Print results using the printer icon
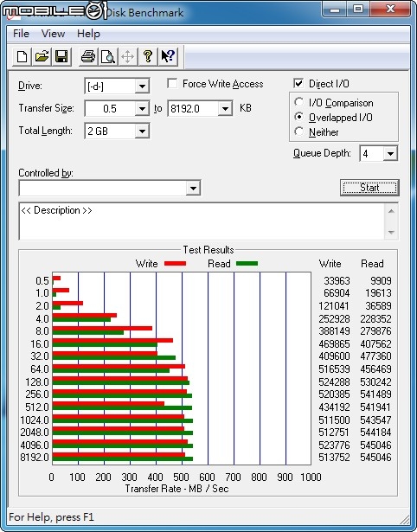 tap(88, 56)
